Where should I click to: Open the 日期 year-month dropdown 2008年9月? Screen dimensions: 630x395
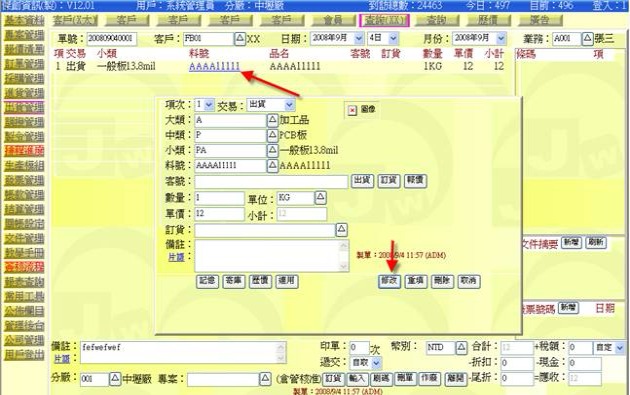point(358,39)
